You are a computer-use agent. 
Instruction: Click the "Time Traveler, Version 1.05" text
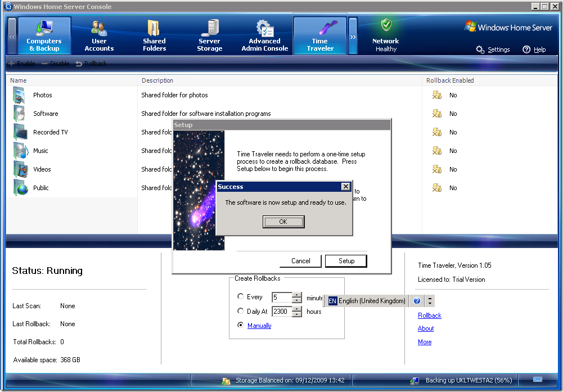click(454, 265)
